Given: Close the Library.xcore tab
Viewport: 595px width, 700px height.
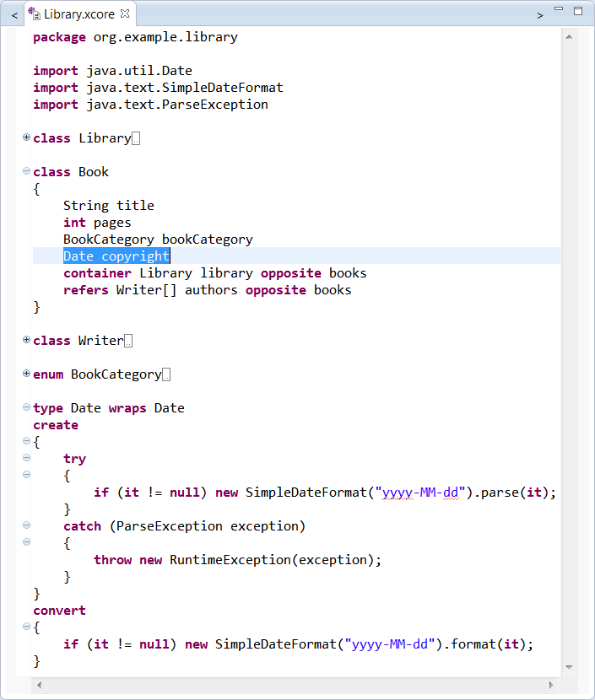Looking at the screenshot, I should click(x=125, y=13).
